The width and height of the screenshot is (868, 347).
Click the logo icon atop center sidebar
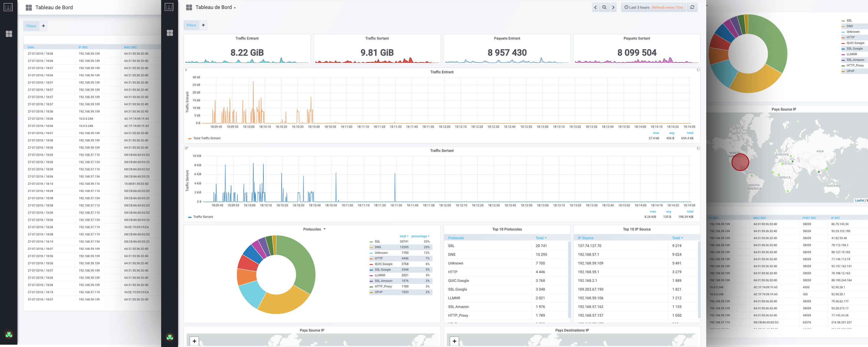click(169, 7)
